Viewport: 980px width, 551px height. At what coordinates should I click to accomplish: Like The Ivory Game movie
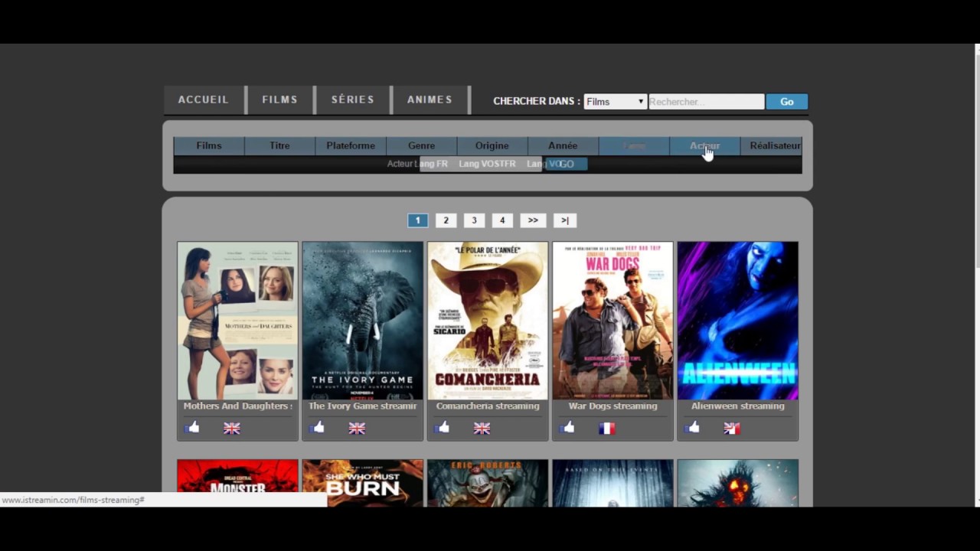pyautogui.click(x=317, y=428)
